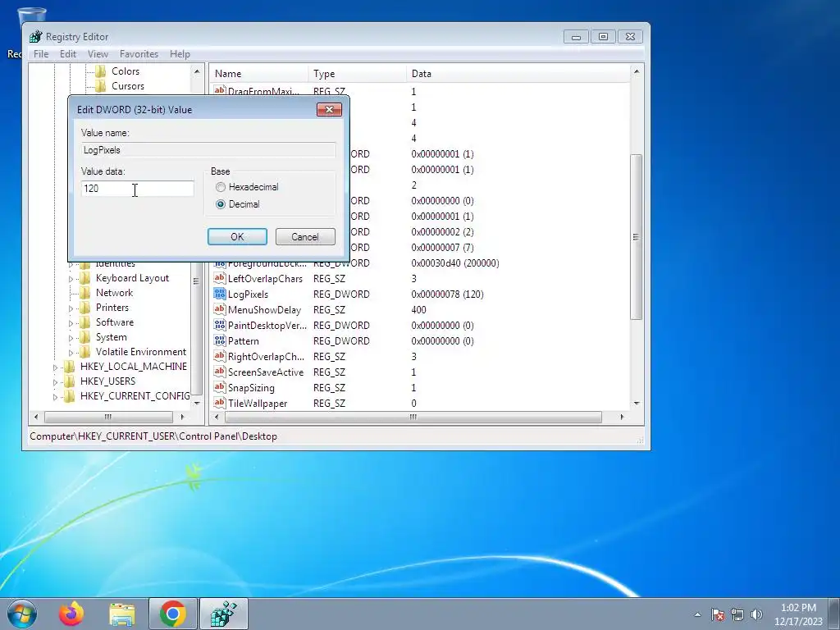Click the Pattern DWORD value icon
This screenshot has height=630, width=840.
coord(220,340)
